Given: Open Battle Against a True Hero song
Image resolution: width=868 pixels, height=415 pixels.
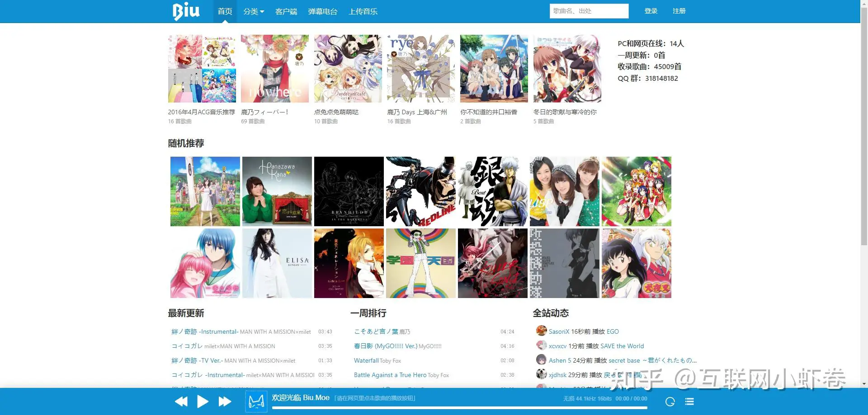Looking at the screenshot, I should [x=390, y=375].
